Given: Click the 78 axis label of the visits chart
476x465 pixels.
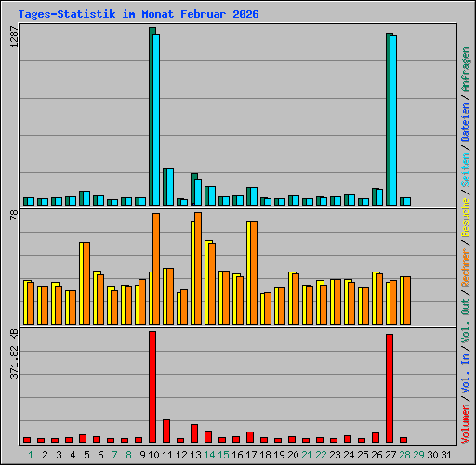Looking at the screenshot, I should (14, 215).
